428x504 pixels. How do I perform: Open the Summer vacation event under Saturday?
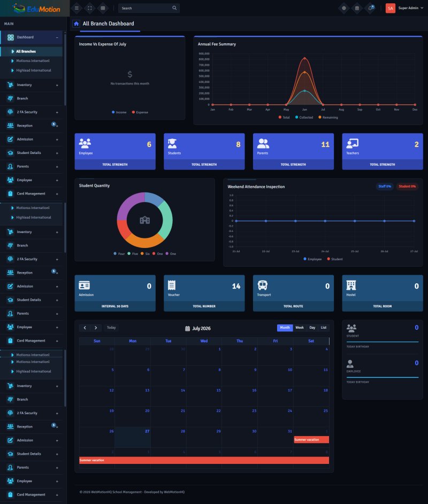[x=311, y=440]
